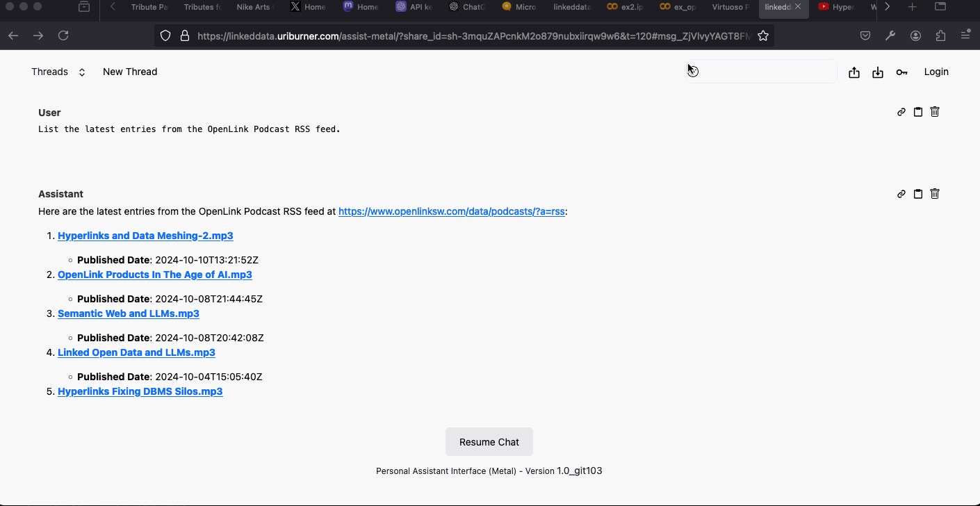Switch to the Virtuoso tab

tap(730, 7)
